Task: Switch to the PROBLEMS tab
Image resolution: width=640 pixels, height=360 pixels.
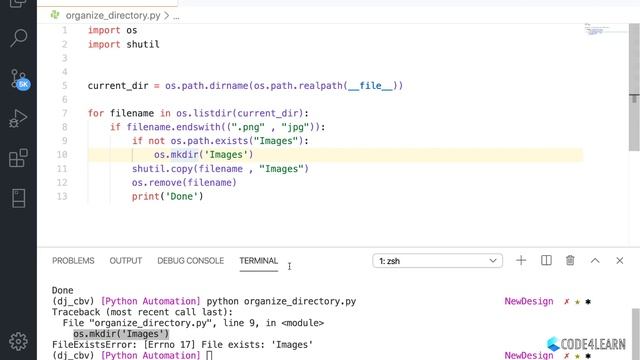Action: point(73,261)
